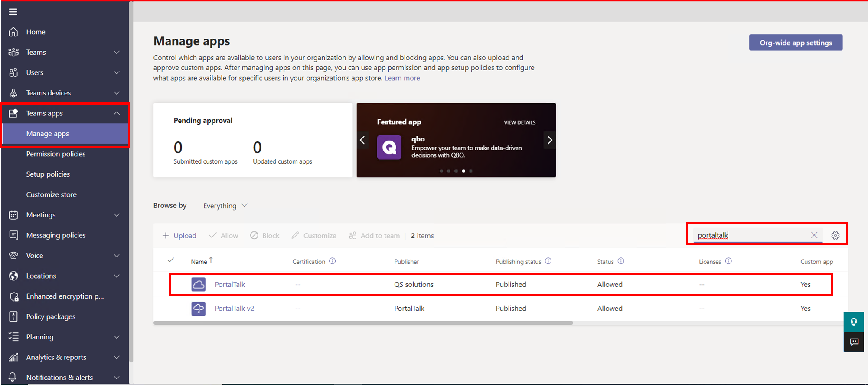This screenshot has width=868, height=385.
Task: Click the PortalTalk v2 app icon
Action: 199,309
